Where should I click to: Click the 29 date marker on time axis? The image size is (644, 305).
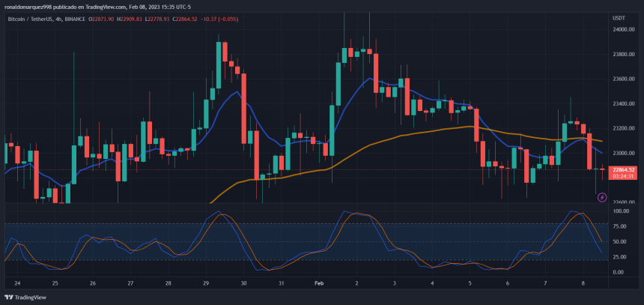pyautogui.click(x=206, y=284)
